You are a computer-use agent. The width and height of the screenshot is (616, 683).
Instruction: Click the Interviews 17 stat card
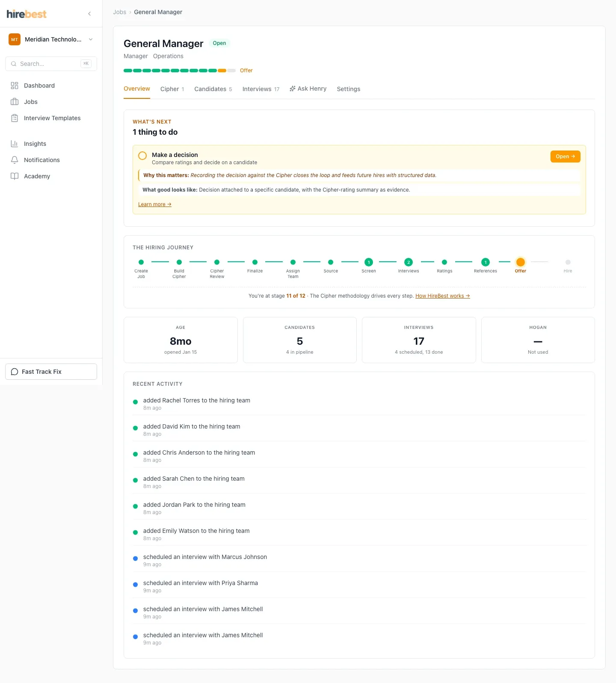(419, 340)
